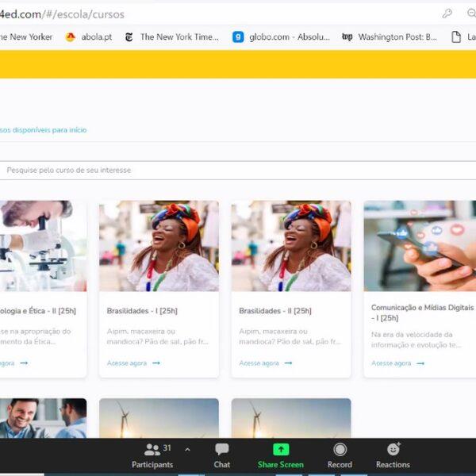
Task: Open the Brasilidades - I course thumbnail
Action: pos(159,246)
